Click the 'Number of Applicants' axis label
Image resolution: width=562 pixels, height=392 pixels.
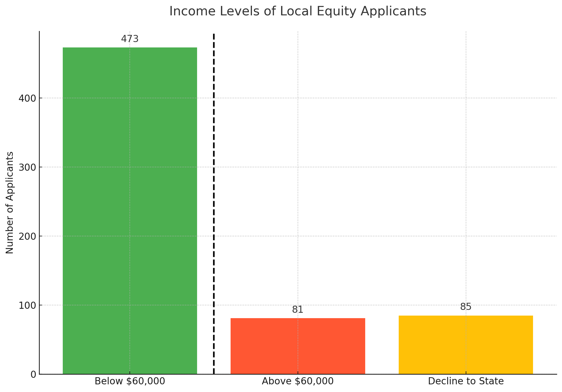tap(10, 203)
